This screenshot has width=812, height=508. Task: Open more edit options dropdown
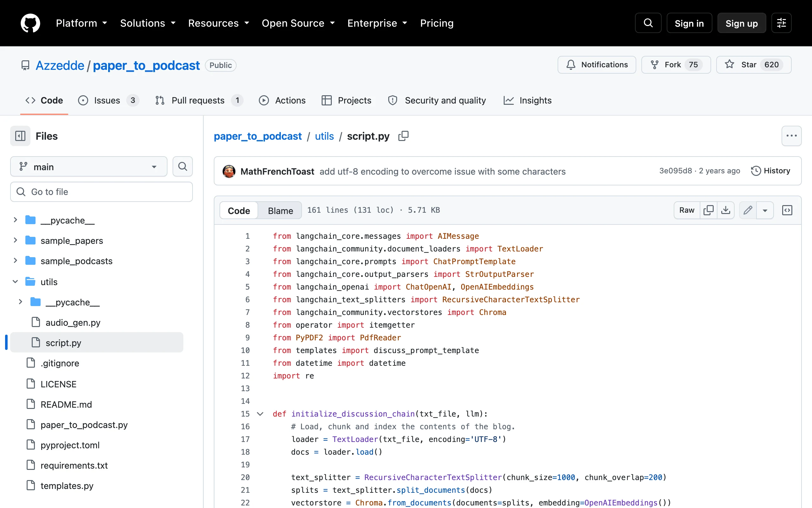pos(765,210)
